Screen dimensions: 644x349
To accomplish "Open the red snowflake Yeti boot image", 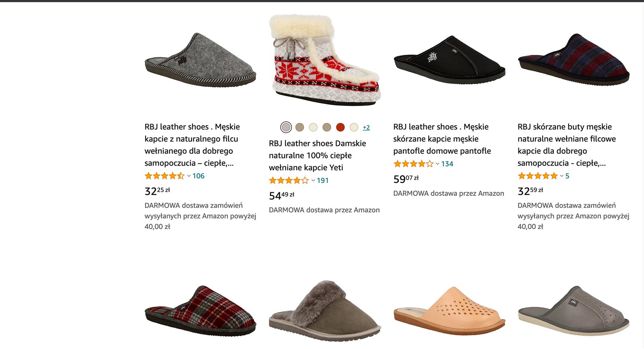I will pyautogui.click(x=324, y=60).
